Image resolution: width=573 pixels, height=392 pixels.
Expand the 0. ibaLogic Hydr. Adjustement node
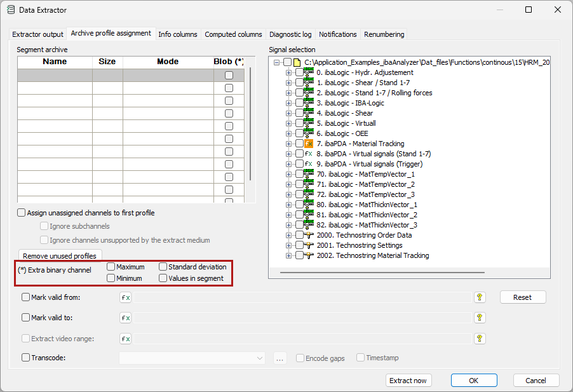coord(288,72)
